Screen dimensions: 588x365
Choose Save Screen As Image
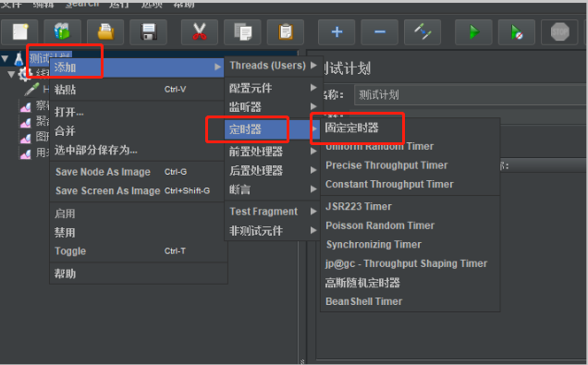(x=137, y=190)
